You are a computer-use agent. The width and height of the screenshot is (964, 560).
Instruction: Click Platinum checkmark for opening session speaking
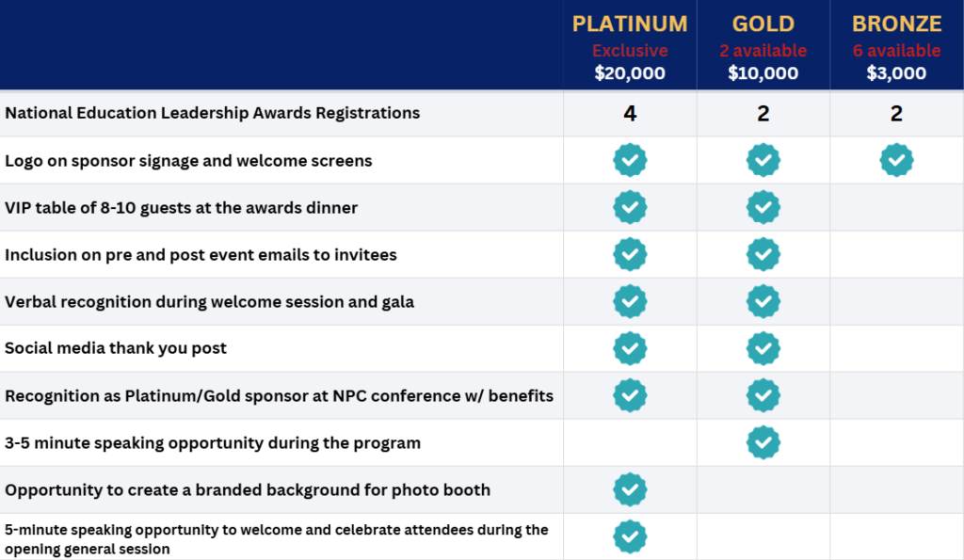tap(630, 536)
